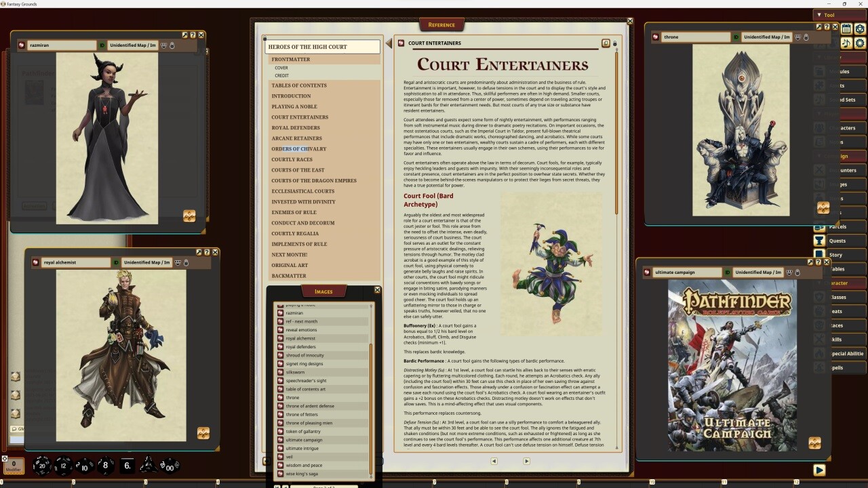Select the Reference tab
This screenshot has width=868, height=488.
point(441,24)
